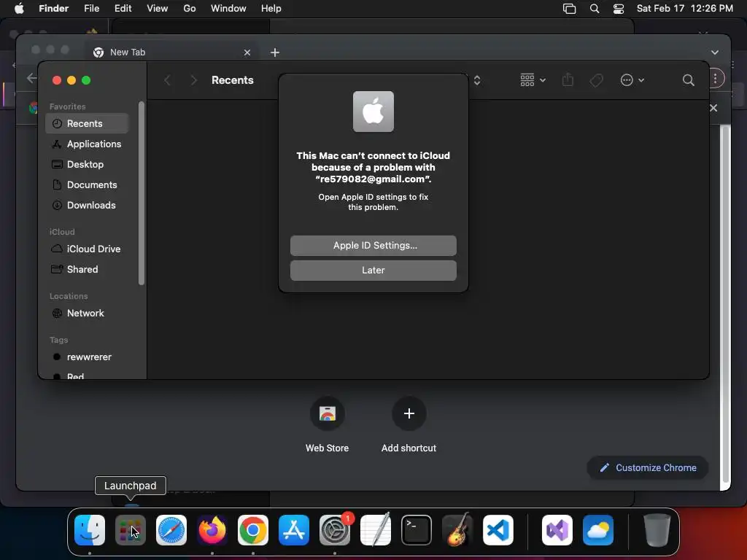
Task: Click the Finder sidebar scrollbar
Action: 141,192
